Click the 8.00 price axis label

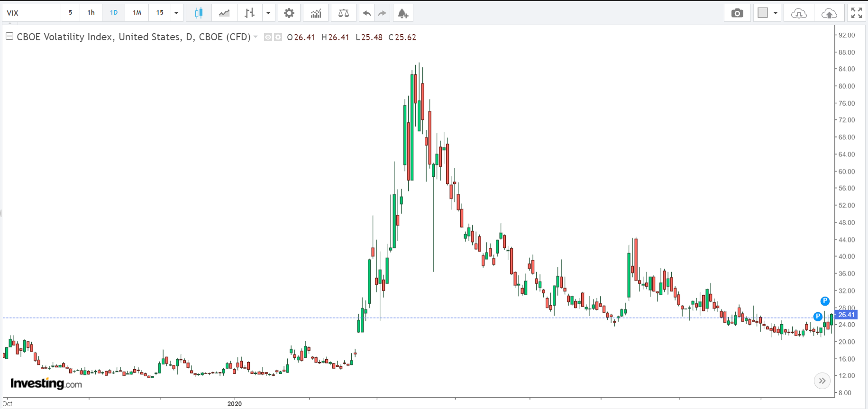coord(845,393)
